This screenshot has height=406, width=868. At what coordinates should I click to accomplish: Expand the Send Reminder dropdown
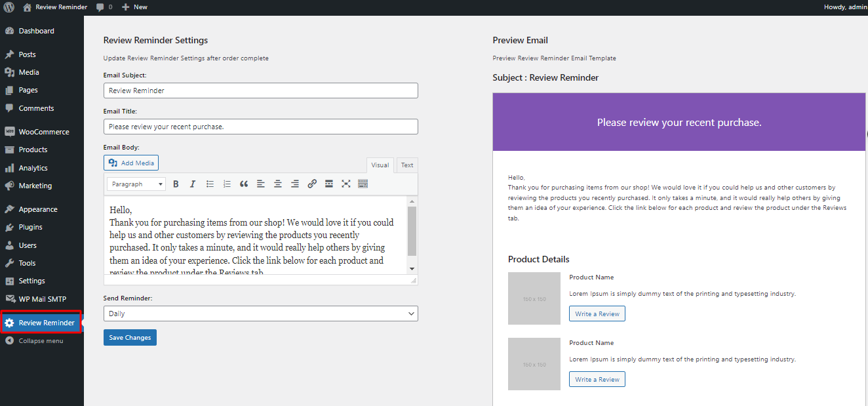click(x=260, y=314)
